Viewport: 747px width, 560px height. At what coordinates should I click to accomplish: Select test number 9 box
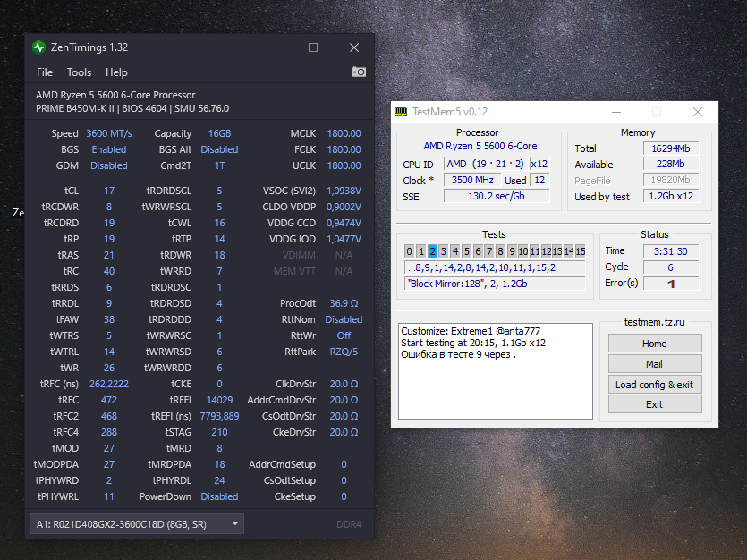512,251
